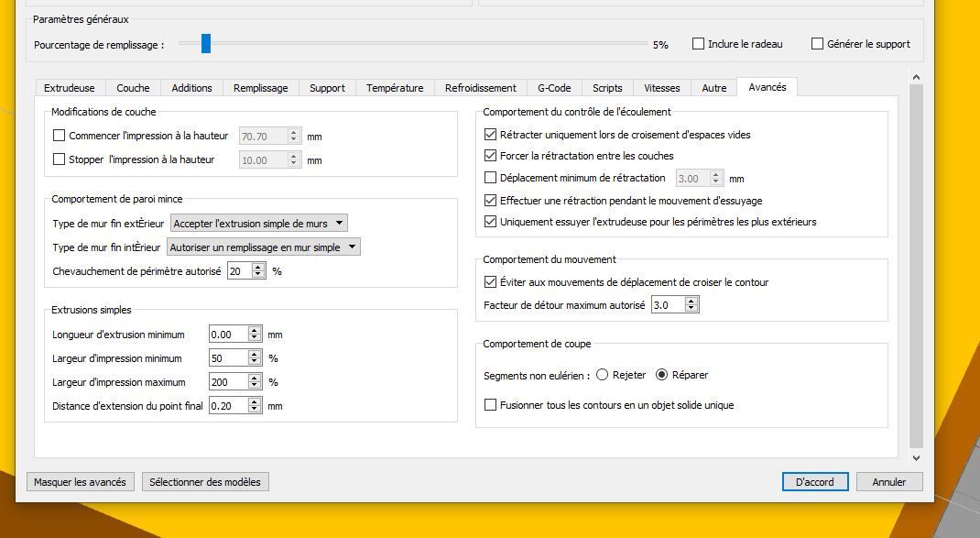The height and width of the screenshot is (538, 980).
Task: Enable Inclure le radeau checkbox
Action: pos(698,44)
